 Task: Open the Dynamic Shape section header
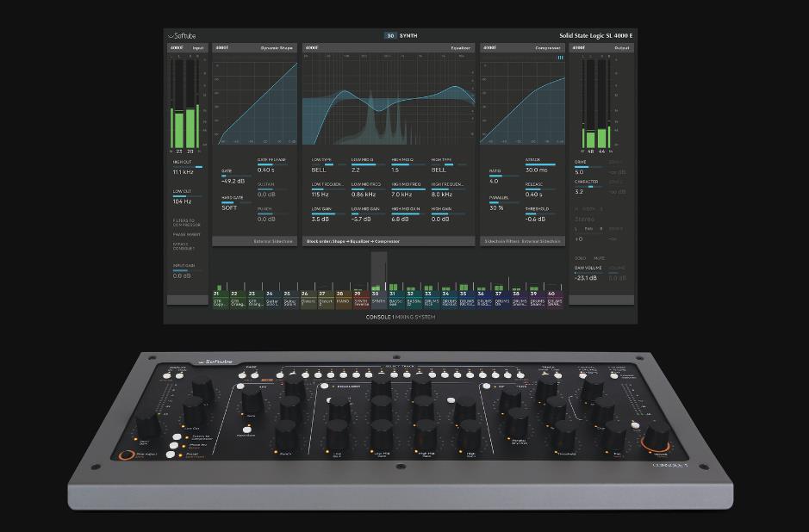255,48
